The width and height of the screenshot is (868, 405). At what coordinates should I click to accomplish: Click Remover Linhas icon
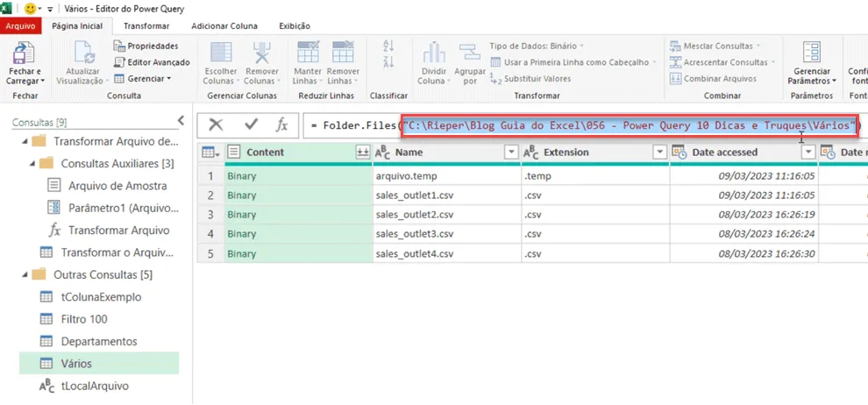343,53
